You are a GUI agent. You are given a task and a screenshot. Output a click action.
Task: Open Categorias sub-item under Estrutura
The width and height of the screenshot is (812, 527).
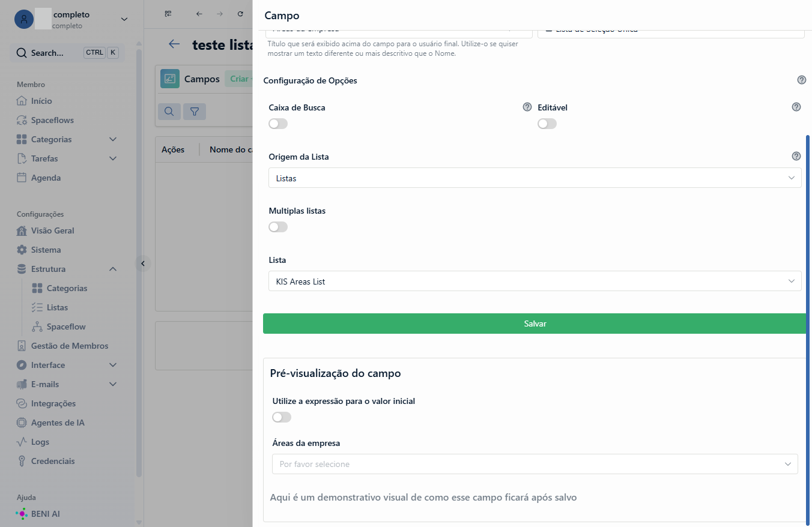[67, 288]
